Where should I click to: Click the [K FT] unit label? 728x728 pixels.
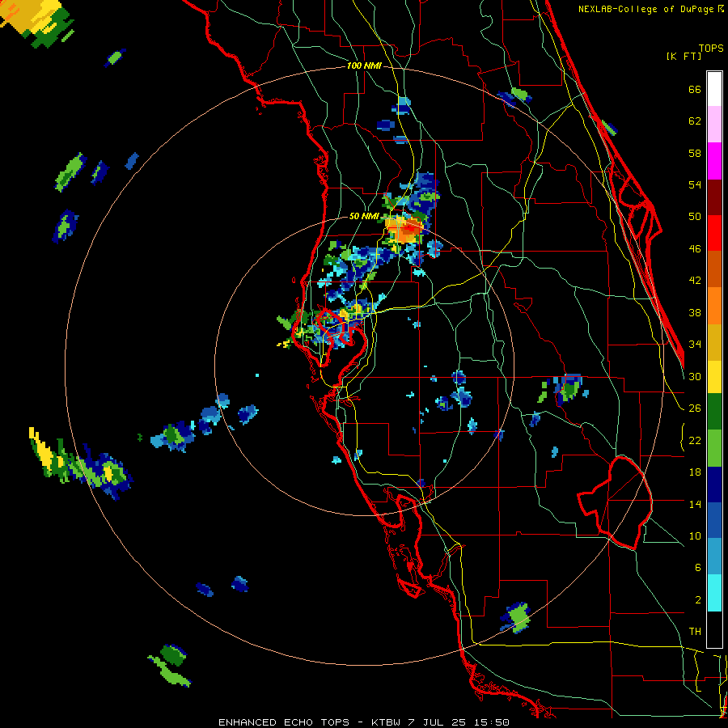tap(684, 56)
